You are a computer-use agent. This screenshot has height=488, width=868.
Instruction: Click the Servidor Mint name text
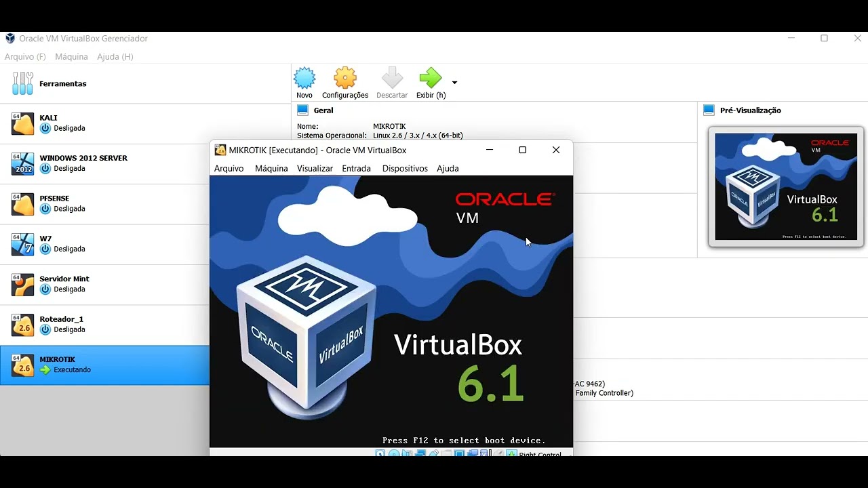[64, 279]
